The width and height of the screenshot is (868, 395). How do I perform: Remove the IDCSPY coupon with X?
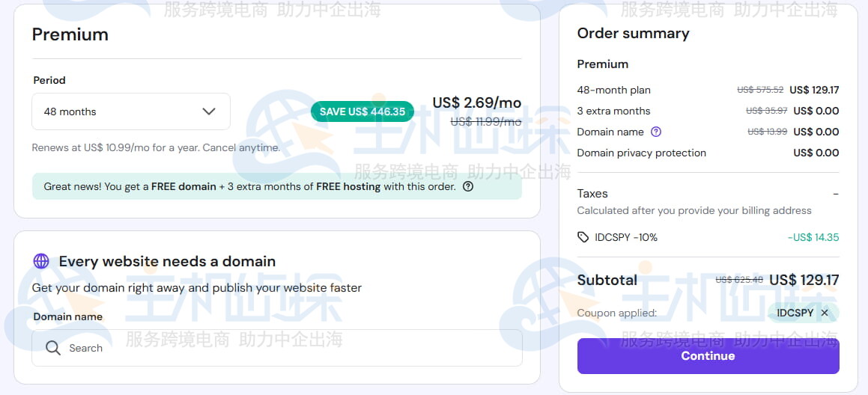[825, 313]
